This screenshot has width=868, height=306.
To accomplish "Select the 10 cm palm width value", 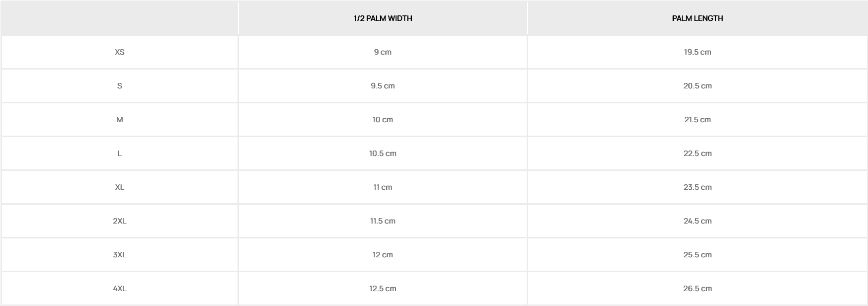I will [x=383, y=120].
